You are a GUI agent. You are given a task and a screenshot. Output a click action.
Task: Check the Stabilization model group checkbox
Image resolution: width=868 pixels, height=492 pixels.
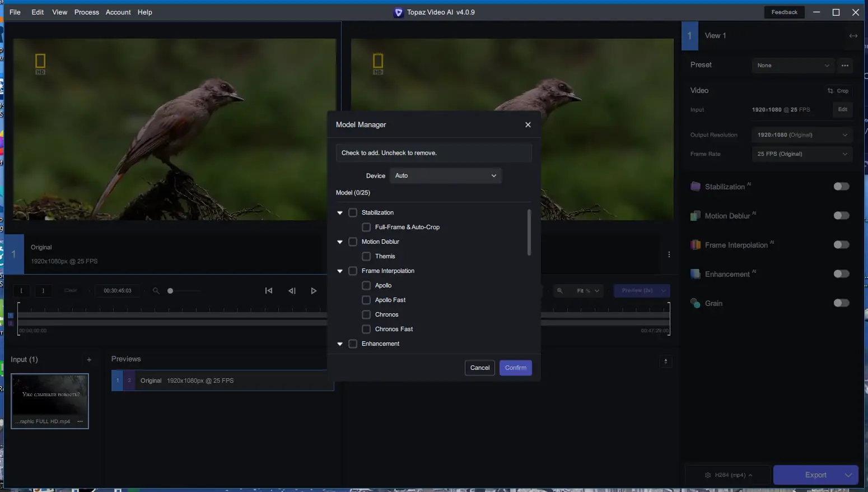353,212
